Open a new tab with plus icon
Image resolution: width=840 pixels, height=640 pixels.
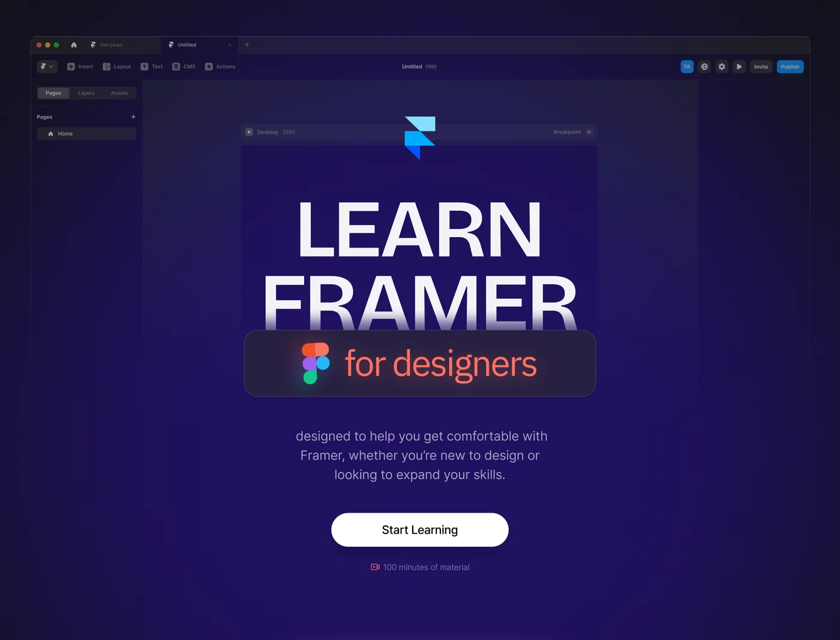247,45
